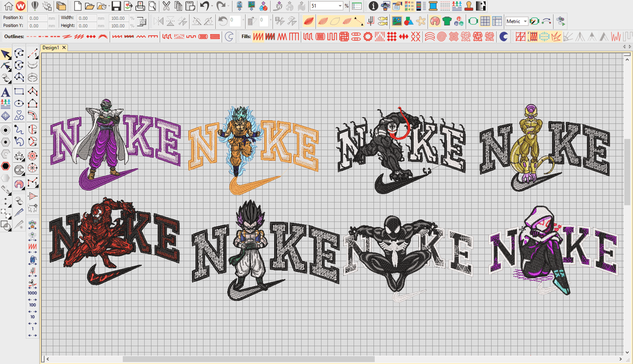Pick the first dashed Outlines stitch type
The width and height of the screenshot is (633, 364).
(x=31, y=37)
